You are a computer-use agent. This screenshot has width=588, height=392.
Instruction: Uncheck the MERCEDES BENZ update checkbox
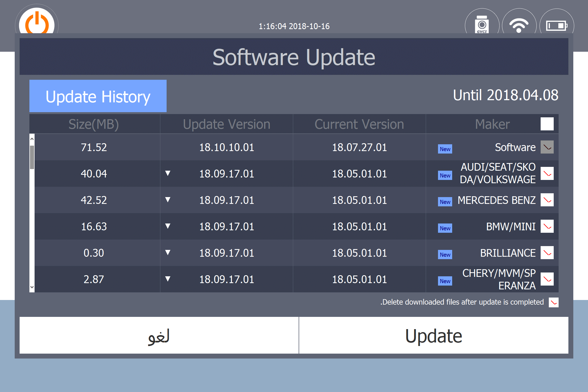(x=547, y=200)
